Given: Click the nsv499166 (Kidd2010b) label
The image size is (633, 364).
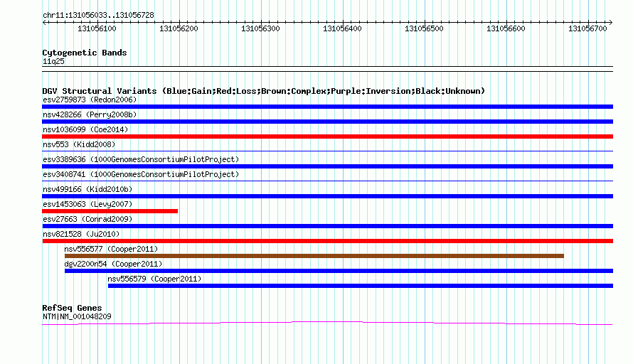Looking at the screenshot, I should [87, 189].
